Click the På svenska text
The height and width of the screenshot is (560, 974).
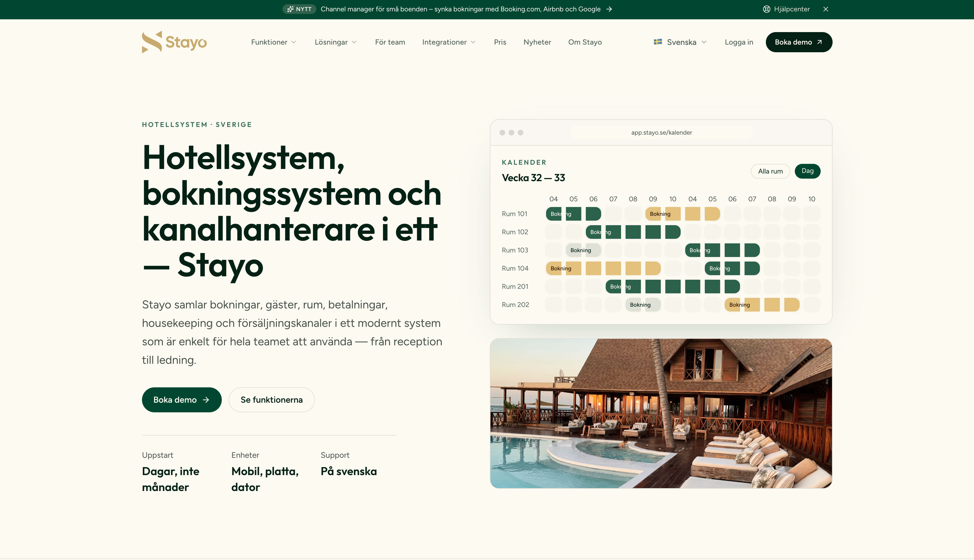(349, 471)
